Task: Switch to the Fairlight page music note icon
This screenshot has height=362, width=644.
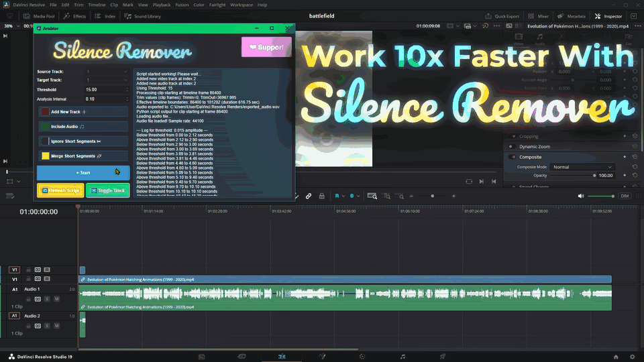Action: (x=402, y=357)
